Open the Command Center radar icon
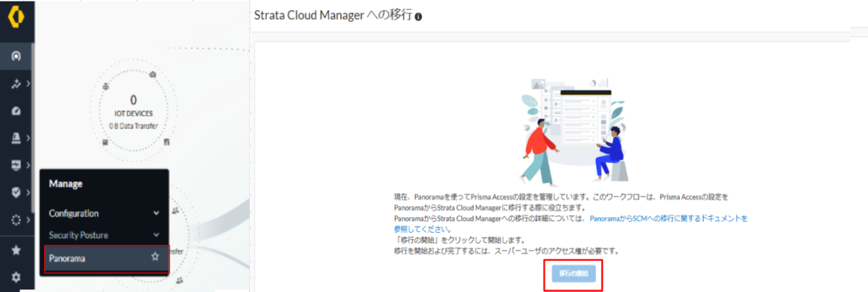The width and height of the screenshot is (868, 292). coord(16,56)
